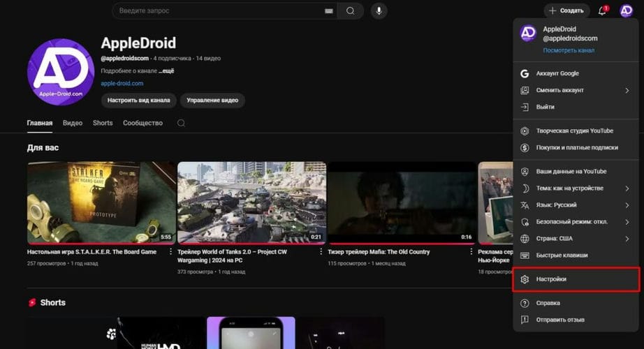
Task: Click the feedback exclamation icon
Action: pos(525,320)
